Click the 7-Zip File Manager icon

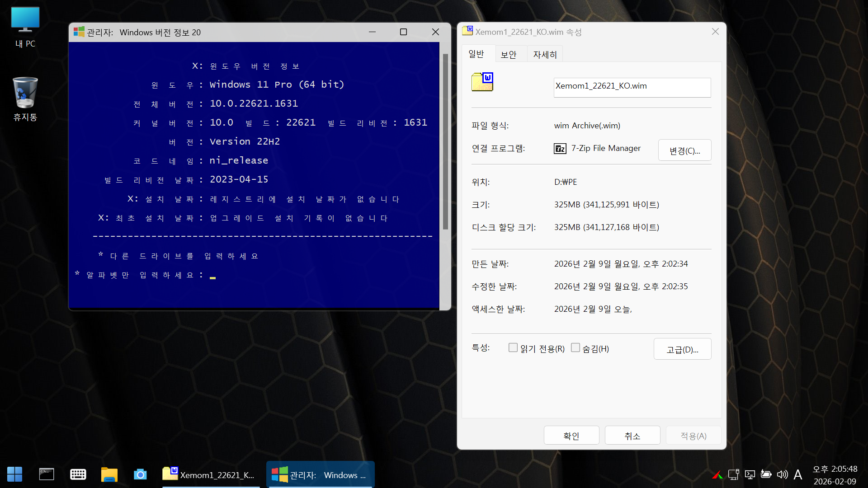560,149
